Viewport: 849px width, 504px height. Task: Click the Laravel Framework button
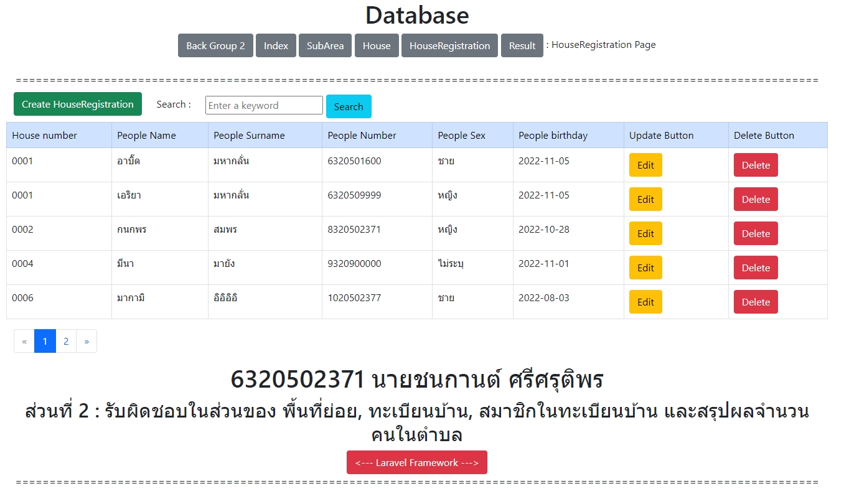(x=417, y=462)
